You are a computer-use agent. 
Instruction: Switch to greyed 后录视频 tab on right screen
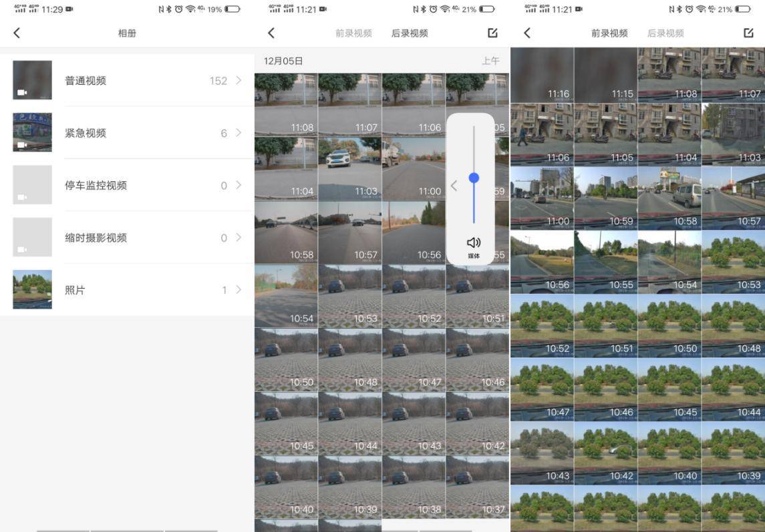[665, 33]
